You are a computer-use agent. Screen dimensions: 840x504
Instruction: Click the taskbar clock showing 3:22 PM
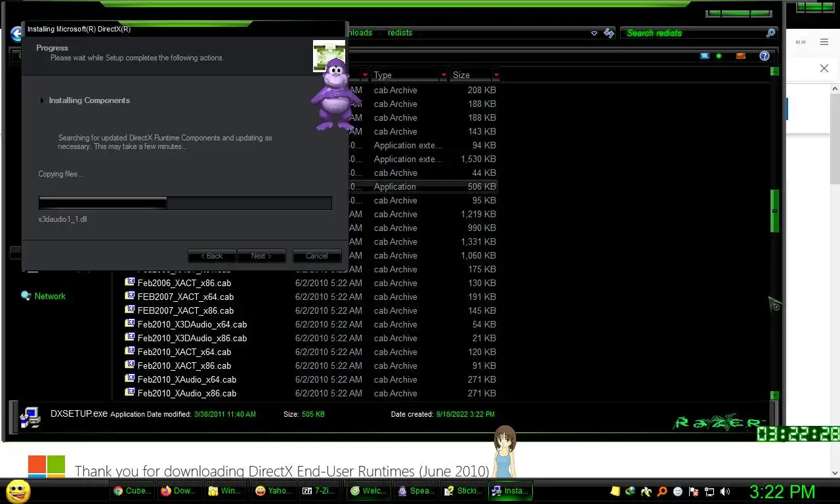(782, 492)
